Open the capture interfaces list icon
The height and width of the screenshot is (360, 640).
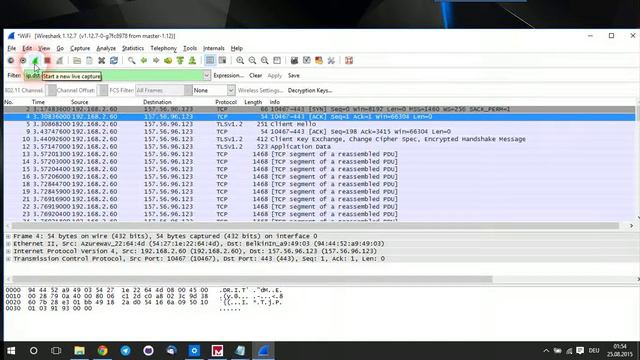click(11, 61)
